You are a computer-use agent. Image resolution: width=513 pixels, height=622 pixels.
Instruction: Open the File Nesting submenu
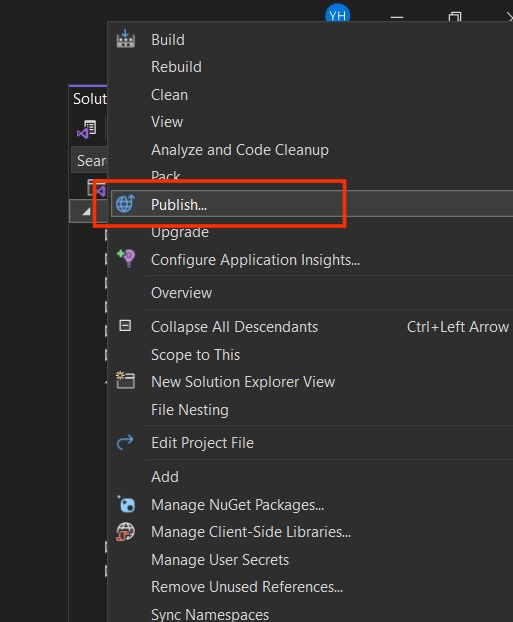point(190,409)
